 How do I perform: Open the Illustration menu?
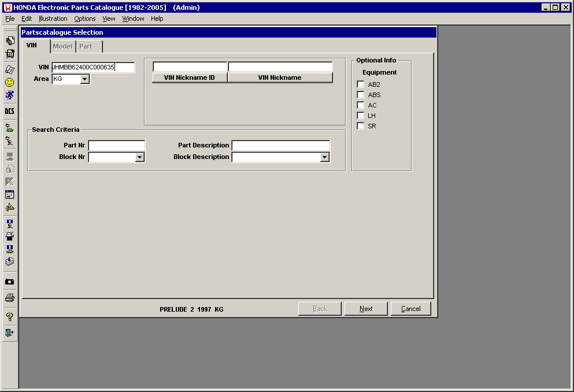[x=53, y=19]
